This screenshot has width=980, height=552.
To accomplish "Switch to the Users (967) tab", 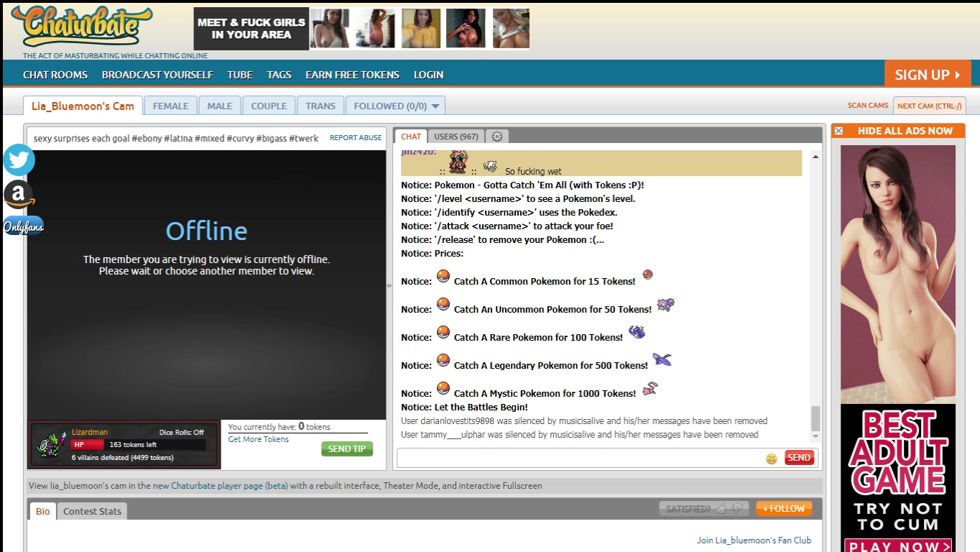I will [456, 137].
